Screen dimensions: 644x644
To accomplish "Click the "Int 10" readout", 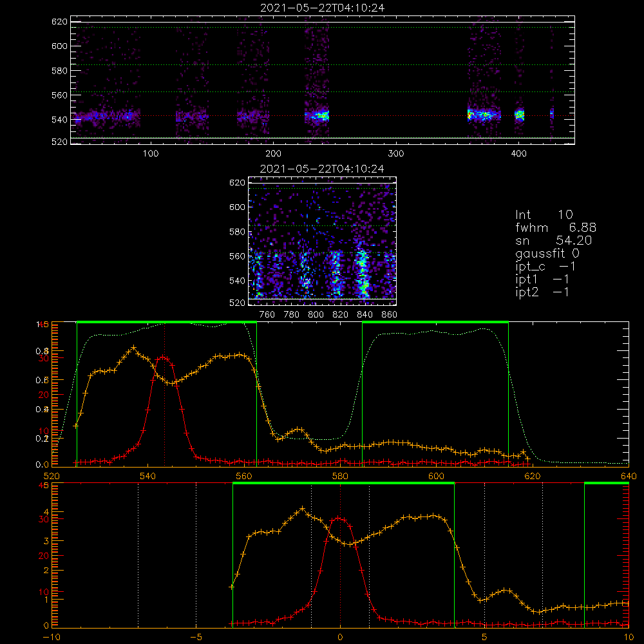I will (544, 214).
